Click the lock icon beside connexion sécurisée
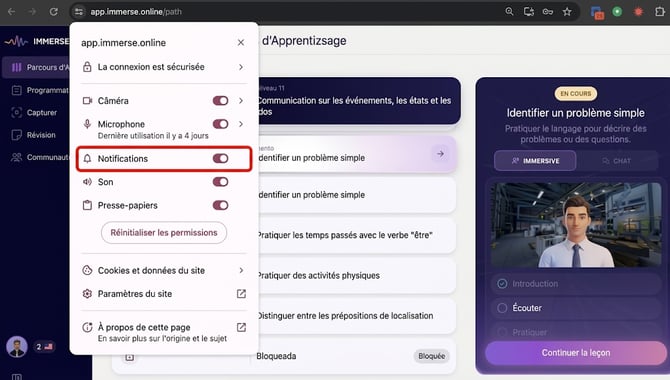 87,67
